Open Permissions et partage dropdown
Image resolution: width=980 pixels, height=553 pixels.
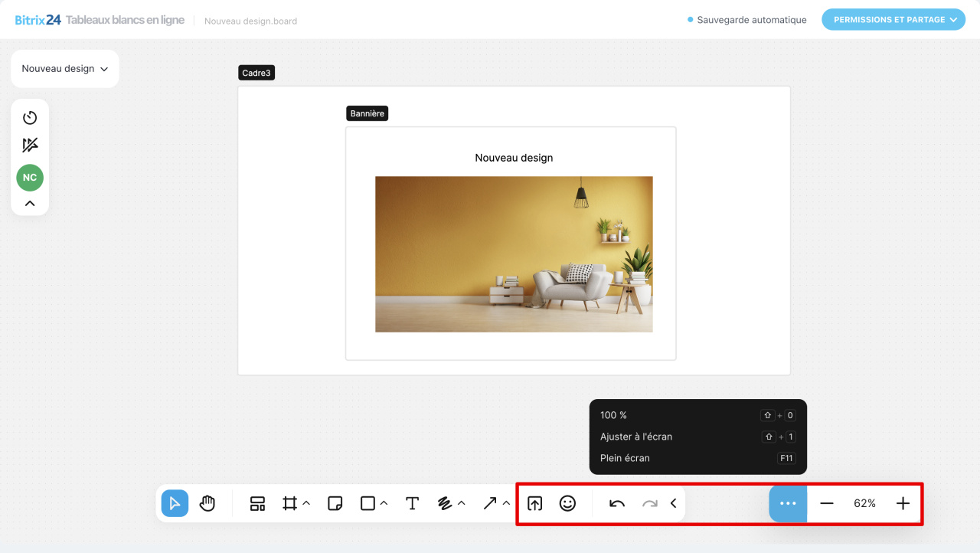893,20
